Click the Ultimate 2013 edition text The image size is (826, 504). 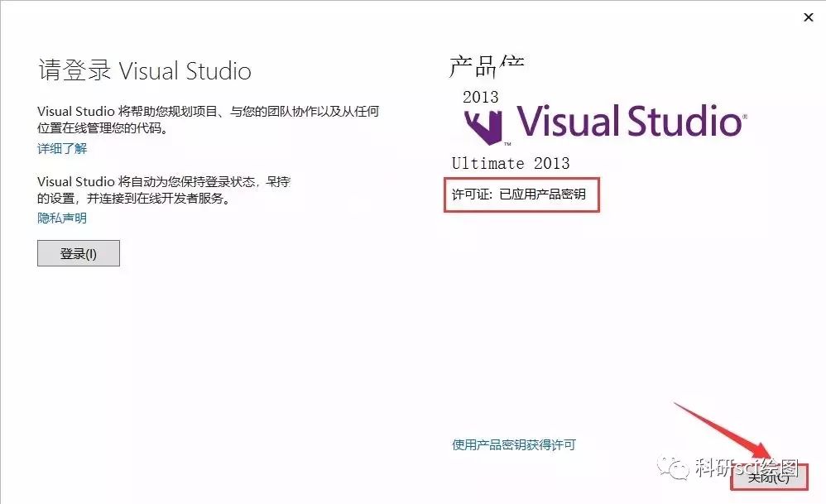[511, 163]
